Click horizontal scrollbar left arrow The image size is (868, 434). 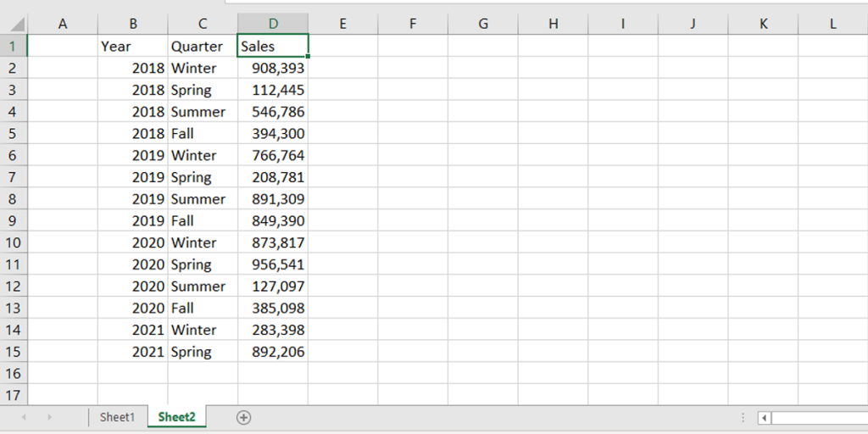[765, 418]
